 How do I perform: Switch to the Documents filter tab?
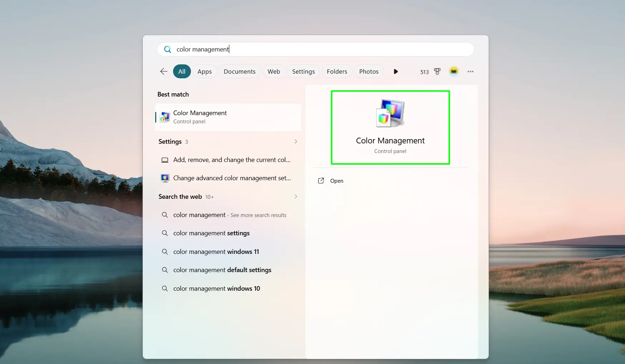click(240, 72)
